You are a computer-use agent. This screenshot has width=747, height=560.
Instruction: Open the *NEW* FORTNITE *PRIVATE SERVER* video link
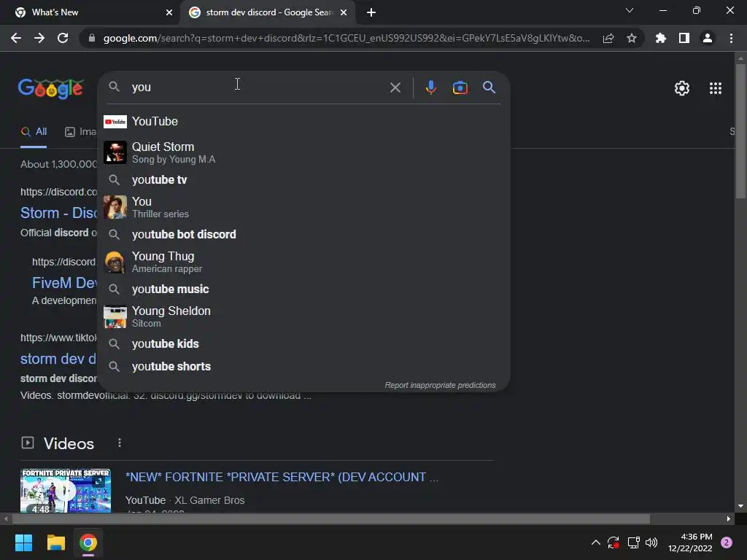[x=282, y=477]
